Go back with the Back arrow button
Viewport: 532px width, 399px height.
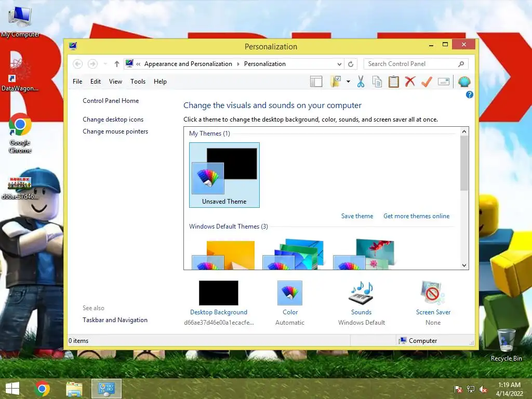point(78,64)
